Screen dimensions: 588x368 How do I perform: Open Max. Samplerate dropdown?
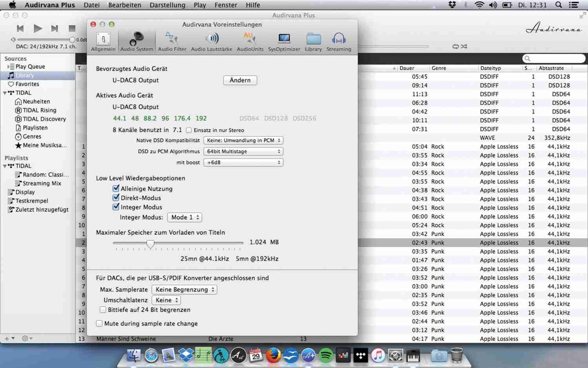tap(184, 290)
